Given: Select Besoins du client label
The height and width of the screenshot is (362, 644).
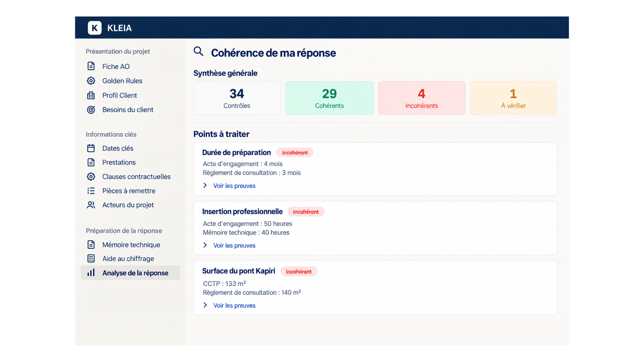Looking at the screenshot, I should pos(128,110).
